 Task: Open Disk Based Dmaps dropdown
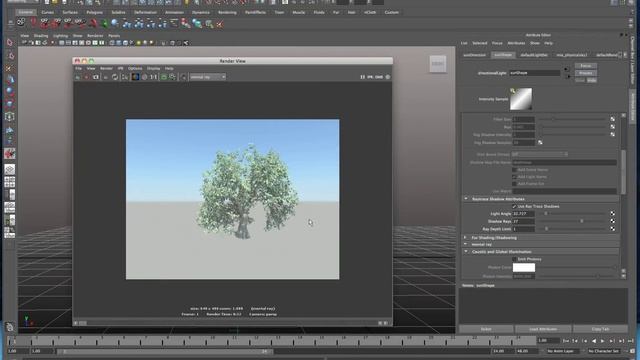(x=540, y=154)
